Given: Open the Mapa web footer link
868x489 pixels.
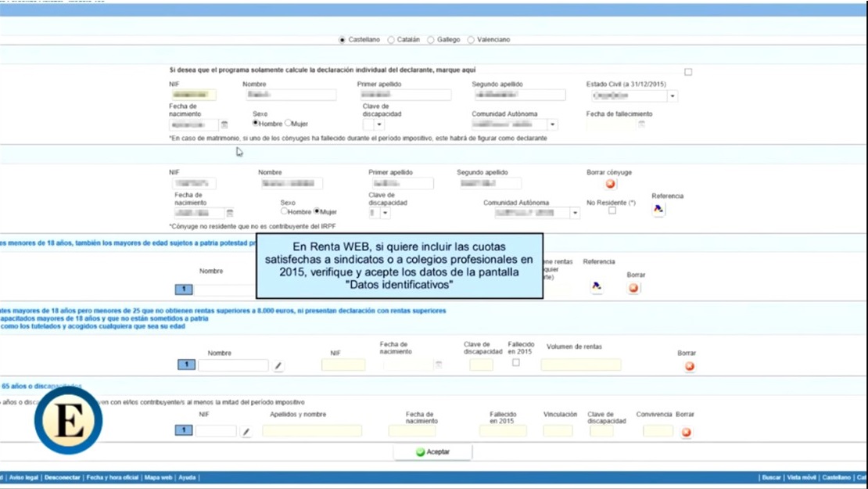Looking at the screenshot, I should (x=158, y=477).
